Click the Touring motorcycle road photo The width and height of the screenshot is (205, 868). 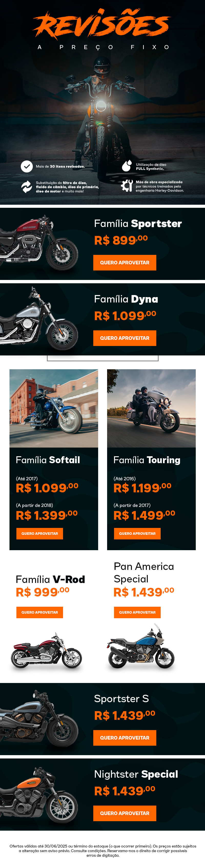[151, 408]
